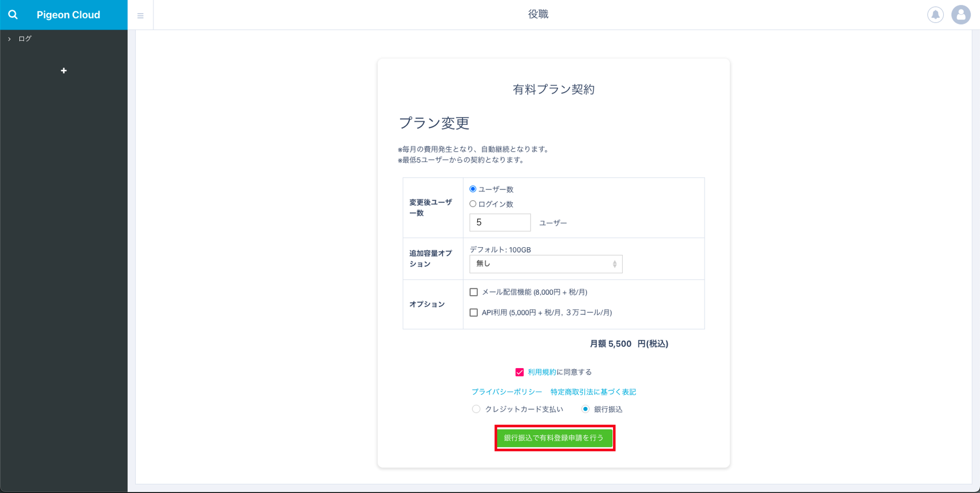
Task: Open the ログ menu item
Action: 25,39
